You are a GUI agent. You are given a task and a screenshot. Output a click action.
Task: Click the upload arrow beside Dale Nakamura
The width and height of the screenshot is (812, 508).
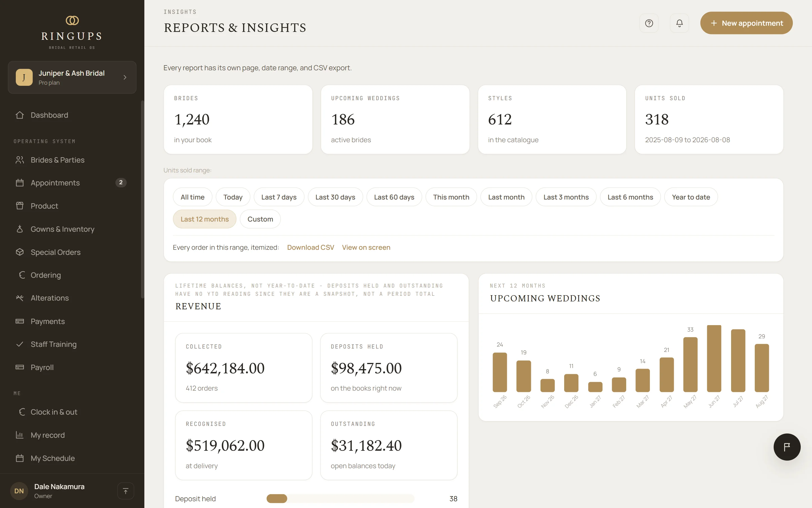click(125, 491)
